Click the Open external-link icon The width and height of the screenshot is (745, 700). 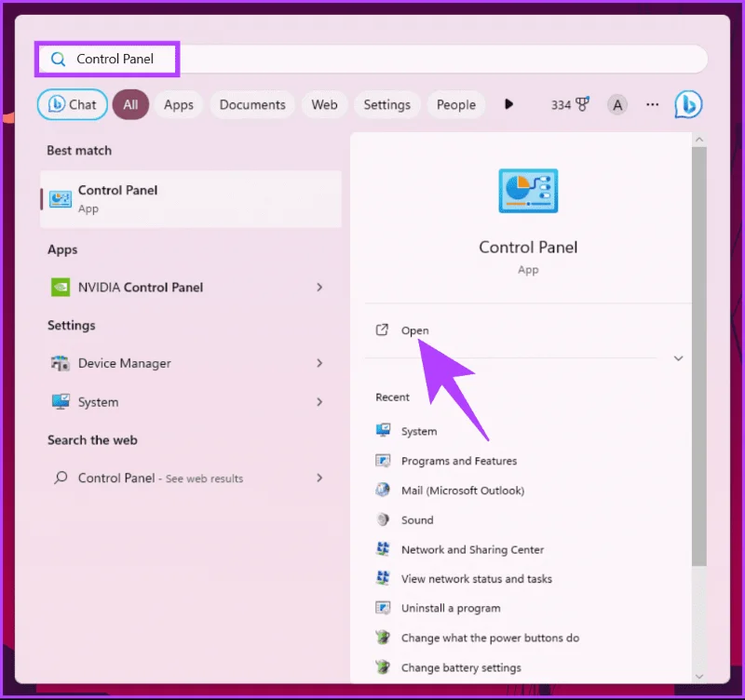coord(382,330)
